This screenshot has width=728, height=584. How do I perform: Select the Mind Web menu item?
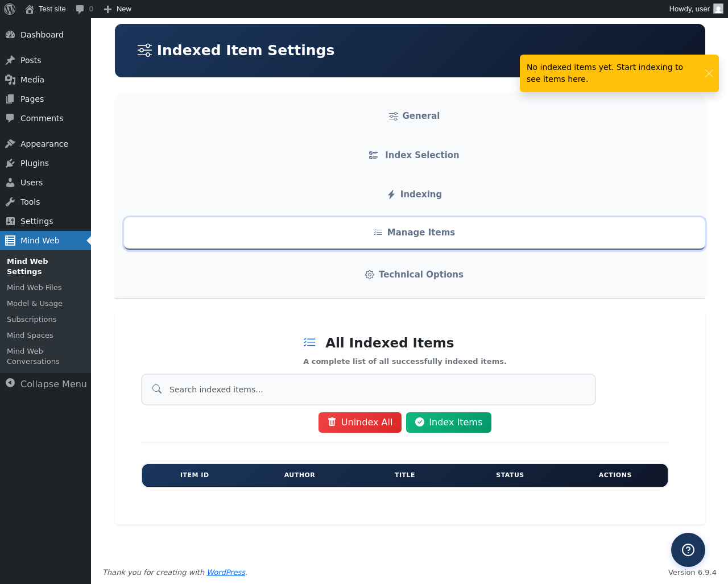[45, 241]
